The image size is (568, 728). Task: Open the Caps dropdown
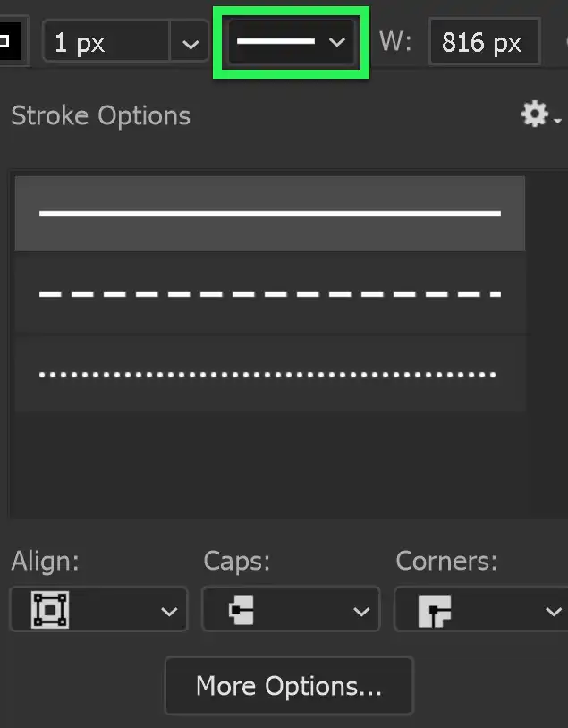click(361, 609)
